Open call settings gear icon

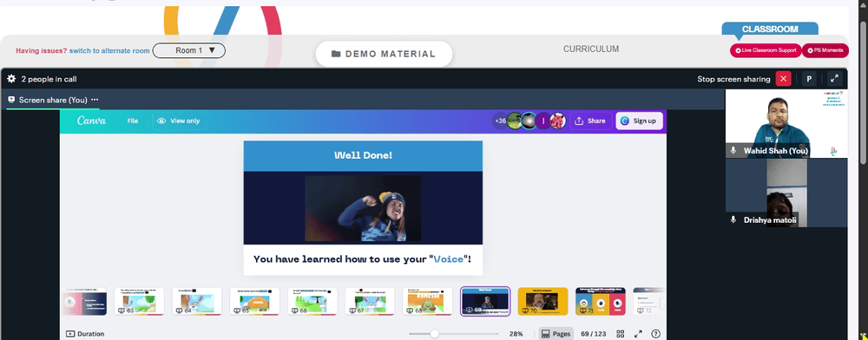(11, 79)
